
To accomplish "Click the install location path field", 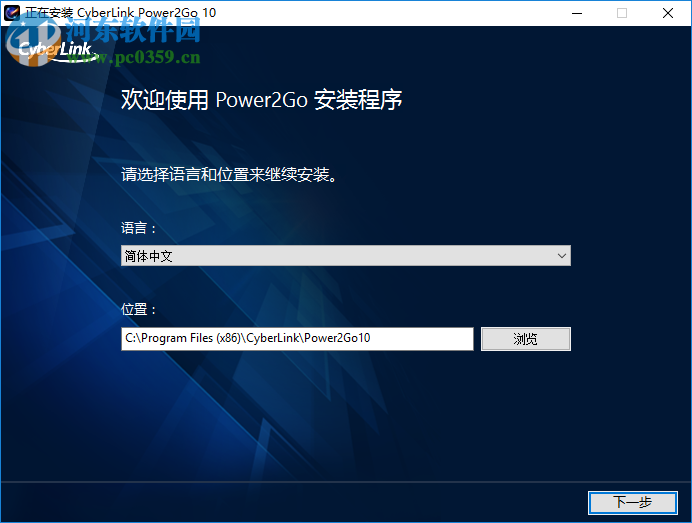I will (x=297, y=339).
